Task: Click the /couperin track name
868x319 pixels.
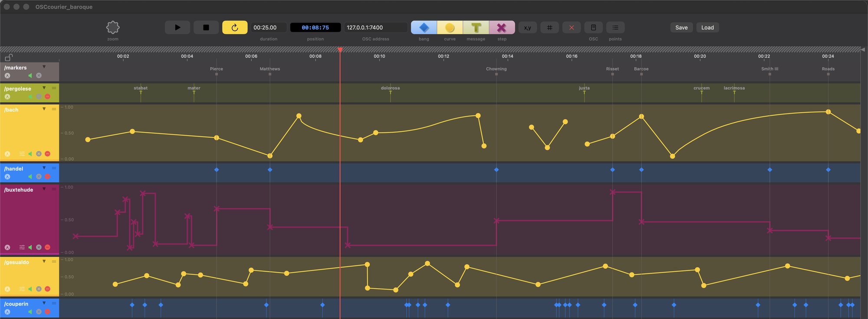Action: tap(16, 304)
